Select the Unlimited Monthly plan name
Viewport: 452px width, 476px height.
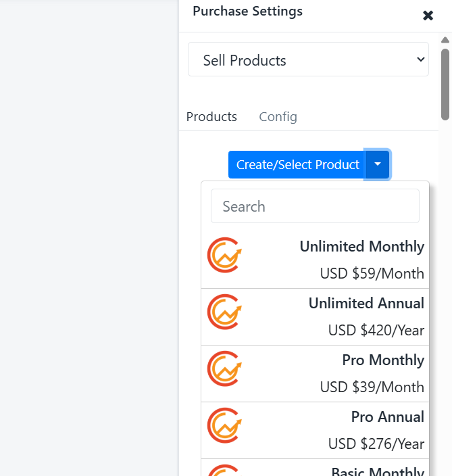coord(362,246)
